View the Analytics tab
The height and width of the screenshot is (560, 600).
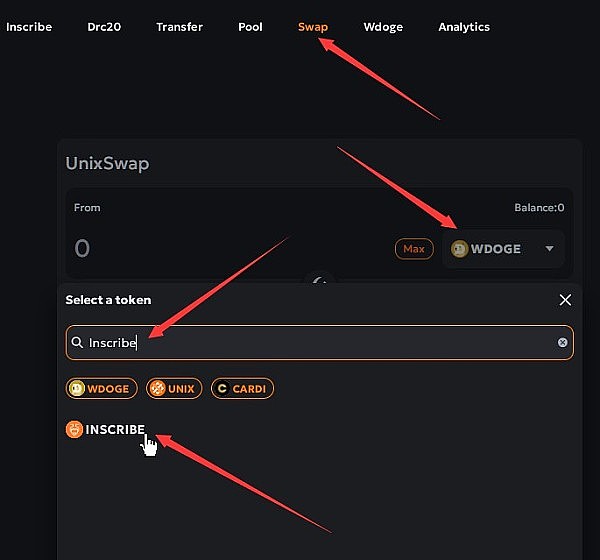pos(464,27)
